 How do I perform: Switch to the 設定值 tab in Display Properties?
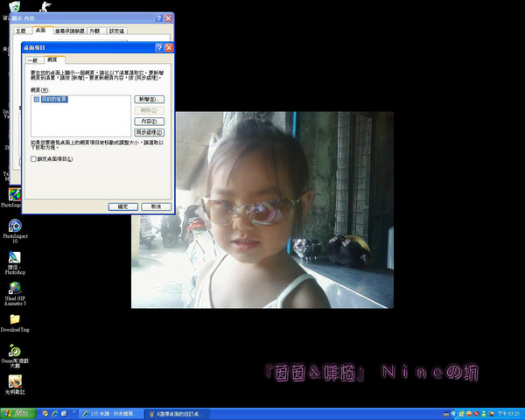(117, 31)
